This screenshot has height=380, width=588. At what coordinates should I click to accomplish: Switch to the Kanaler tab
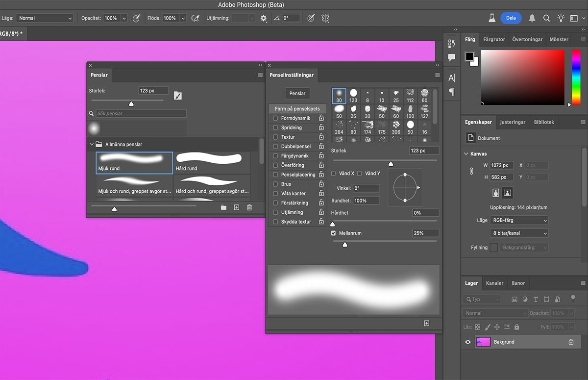point(494,283)
